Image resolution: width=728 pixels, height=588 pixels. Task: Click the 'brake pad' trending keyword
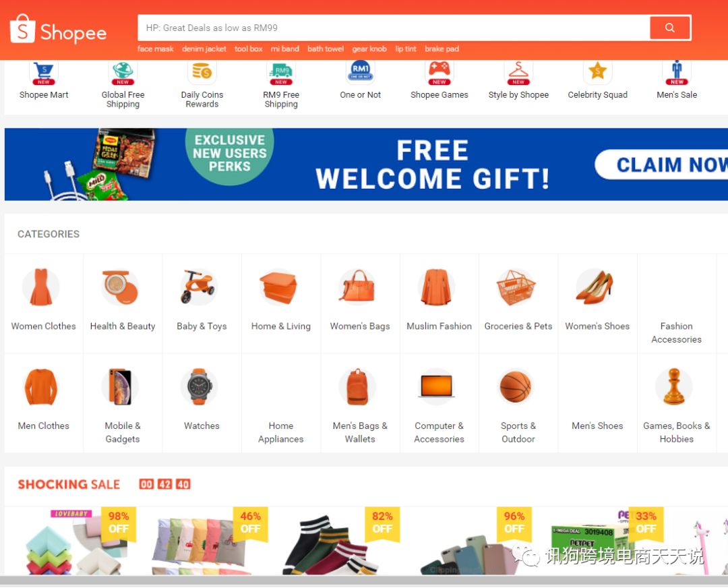coord(442,49)
